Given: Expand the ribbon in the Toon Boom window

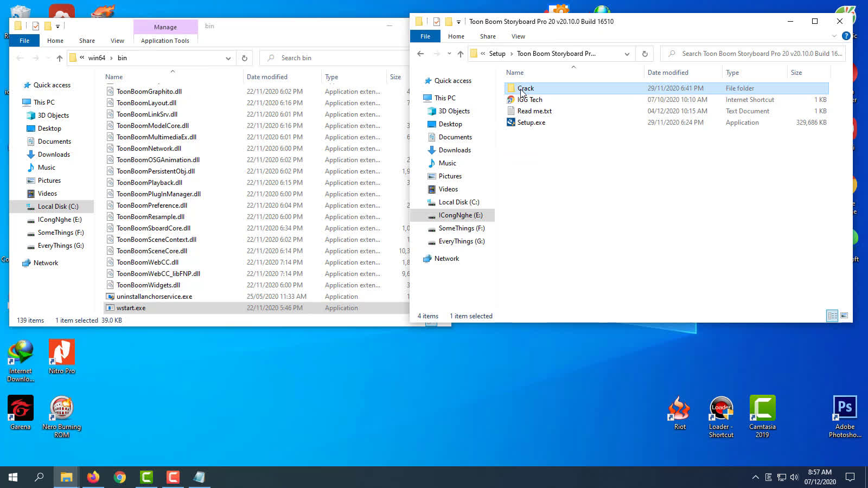Looking at the screenshot, I should (834, 36).
